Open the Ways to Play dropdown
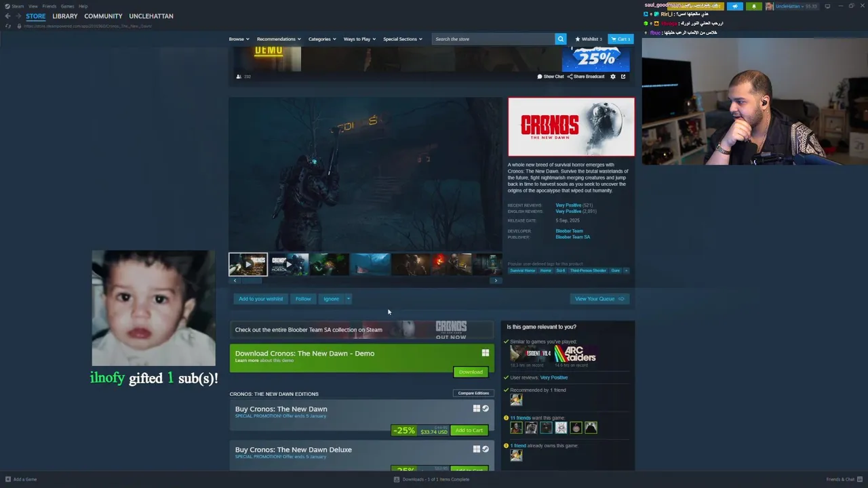 coord(359,39)
